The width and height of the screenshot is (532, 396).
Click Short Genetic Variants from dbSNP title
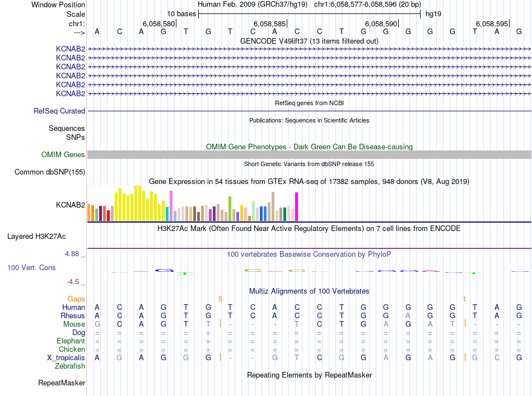309,164
